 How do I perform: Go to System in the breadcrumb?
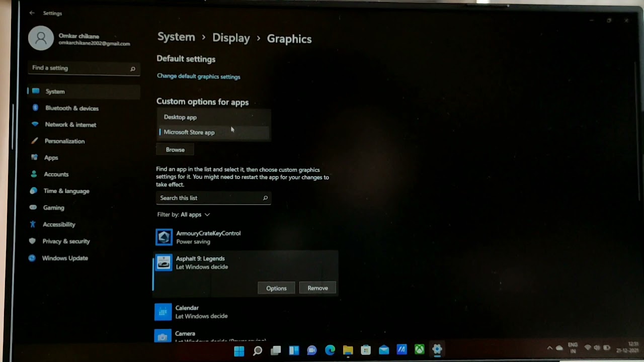click(176, 37)
